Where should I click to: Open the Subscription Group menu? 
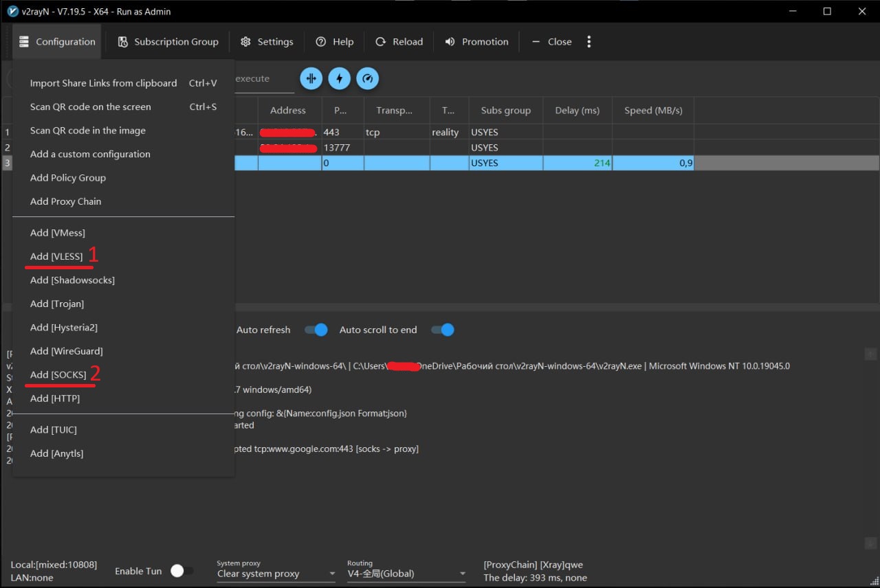click(168, 42)
